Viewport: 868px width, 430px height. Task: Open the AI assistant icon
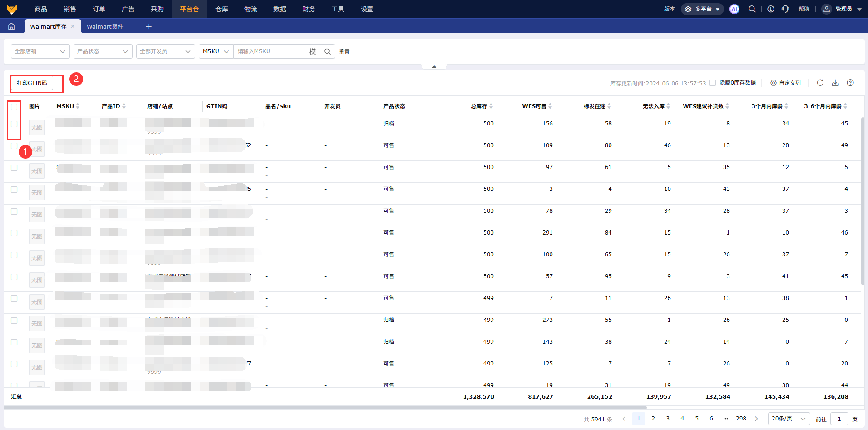[x=734, y=9]
